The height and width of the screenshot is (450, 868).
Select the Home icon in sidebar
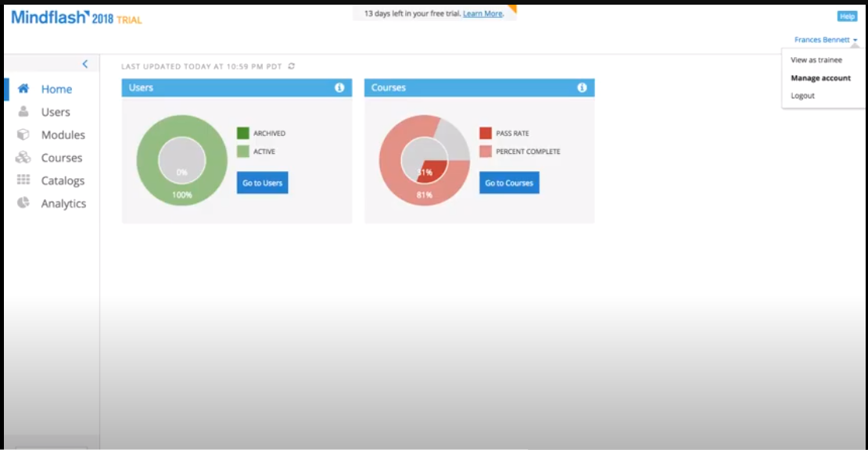(x=23, y=88)
